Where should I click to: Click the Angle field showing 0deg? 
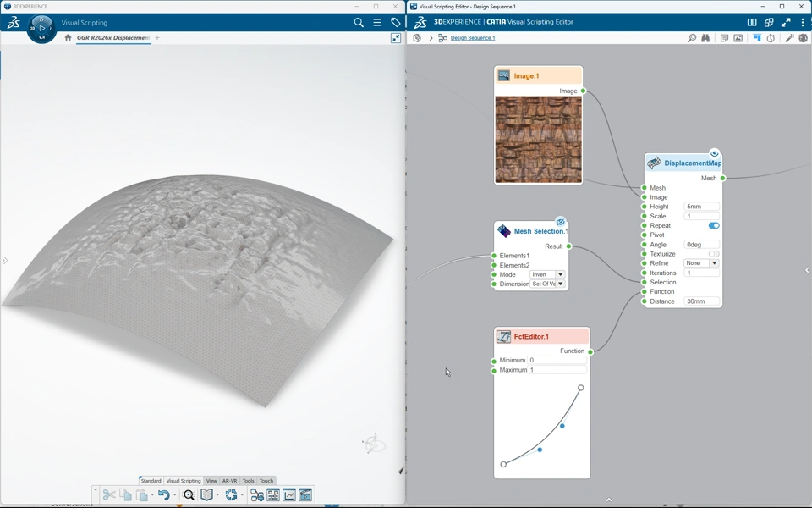(x=701, y=245)
